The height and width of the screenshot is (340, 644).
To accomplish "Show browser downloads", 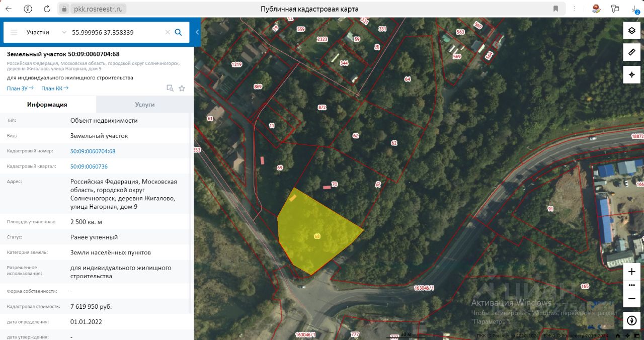I will coord(635,9).
